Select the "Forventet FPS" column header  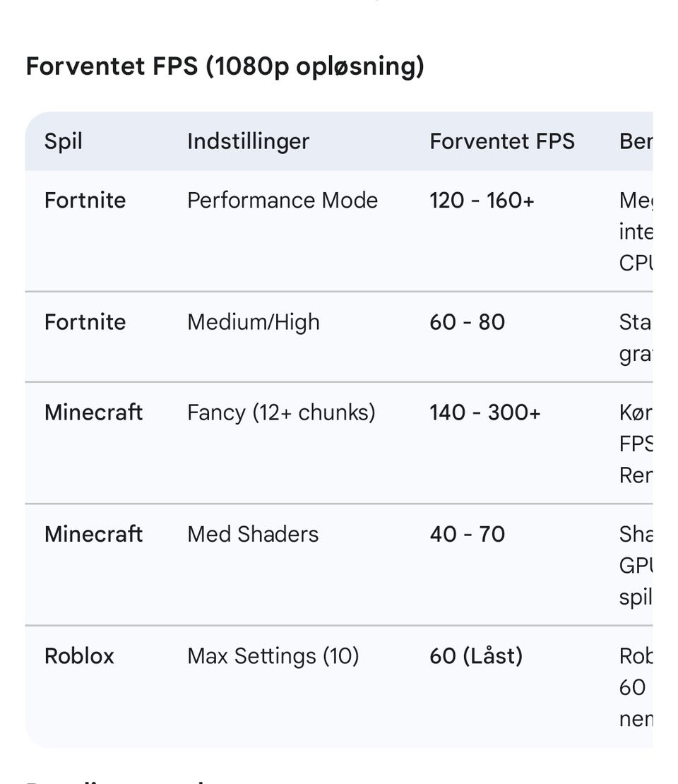pos(501,141)
